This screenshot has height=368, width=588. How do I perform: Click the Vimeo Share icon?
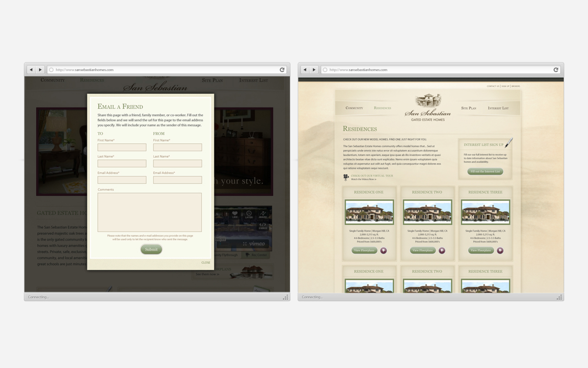click(x=263, y=214)
